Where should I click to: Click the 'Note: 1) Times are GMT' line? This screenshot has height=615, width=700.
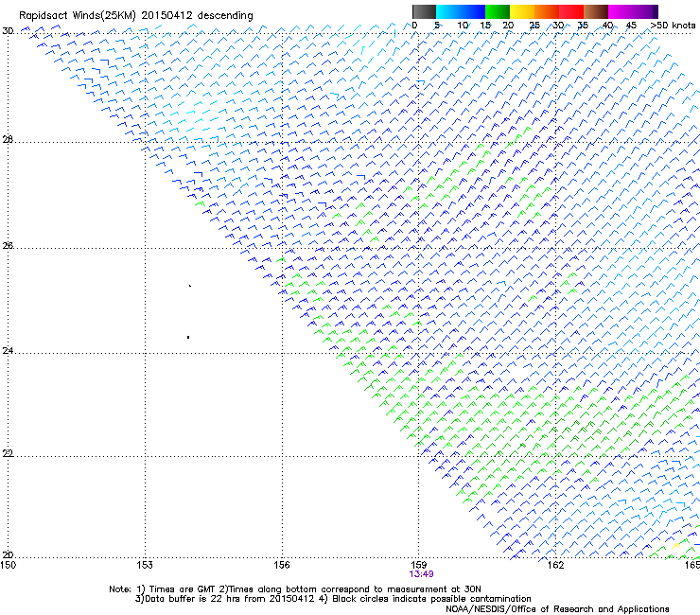pos(295,589)
